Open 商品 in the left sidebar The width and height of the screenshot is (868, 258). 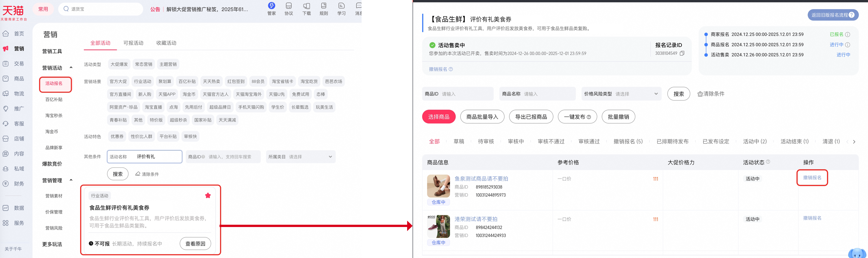[x=13, y=79]
